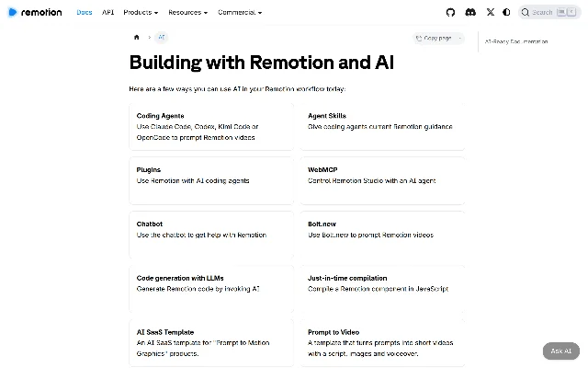The image size is (588, 368).
Task: Toggle dark mode with the contrast icon
Action: 506,12
